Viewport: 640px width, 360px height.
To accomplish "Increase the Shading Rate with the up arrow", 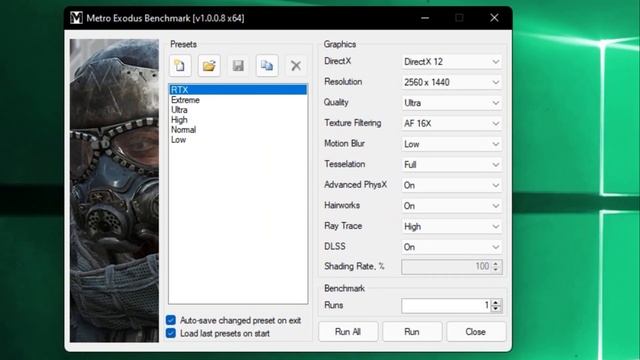I will 496,264.
